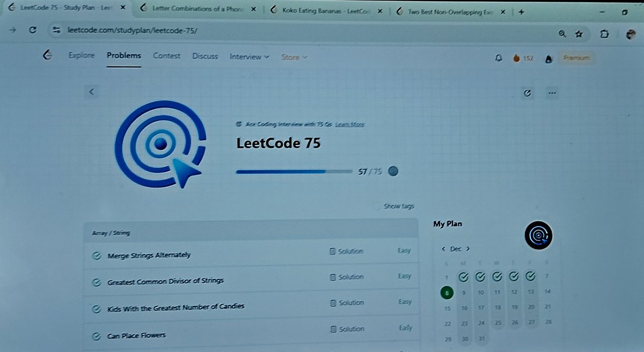644x352 pixels.
Task: Click the solved check icon for Merge Strings Alternately
Action: point(97,255)
